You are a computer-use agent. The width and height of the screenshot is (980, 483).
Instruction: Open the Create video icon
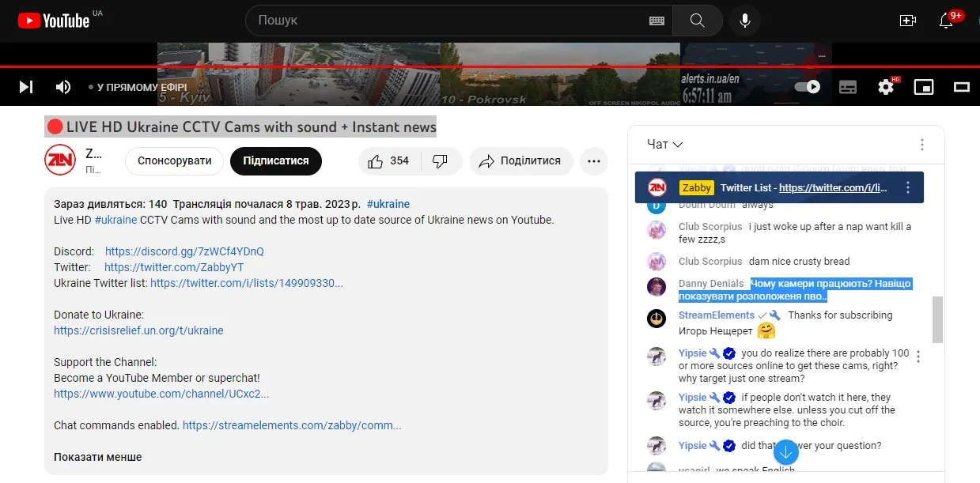(907, 21)
